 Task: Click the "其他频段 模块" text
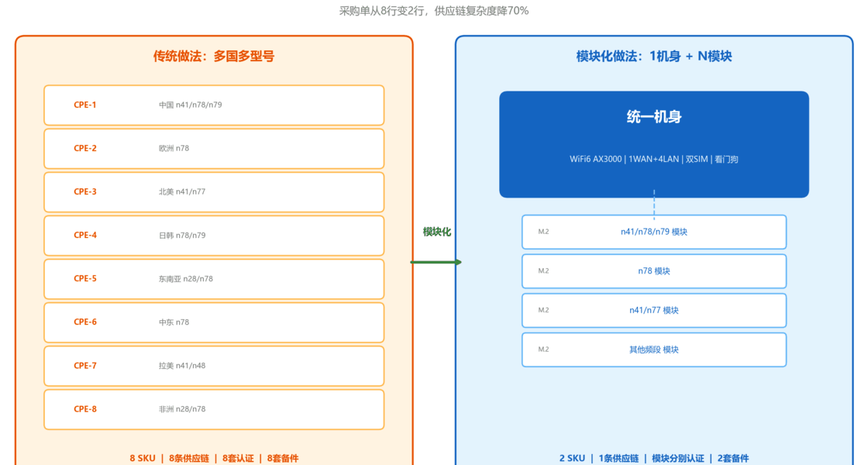(654, 350)
